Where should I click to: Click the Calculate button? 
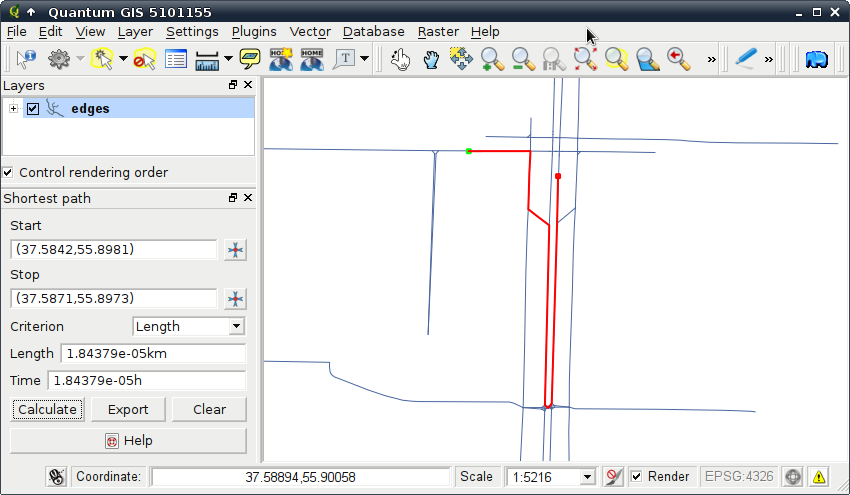[x=47, y=409]
